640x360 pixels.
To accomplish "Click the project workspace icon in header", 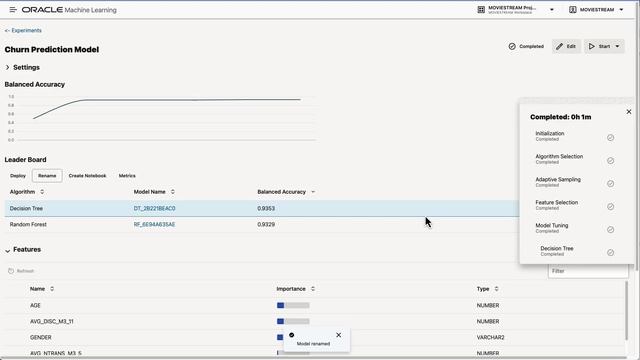I will point(481,9).
